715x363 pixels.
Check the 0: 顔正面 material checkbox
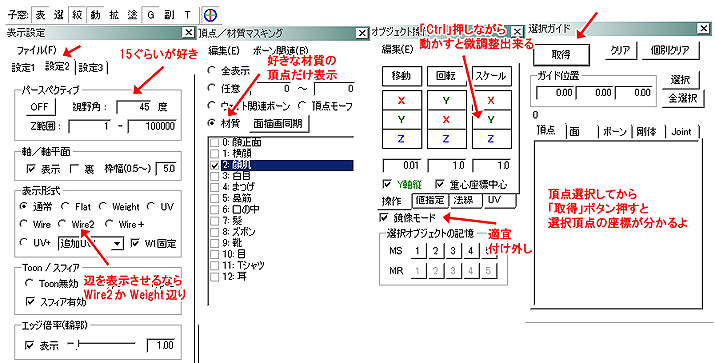(x=214, y=143)
